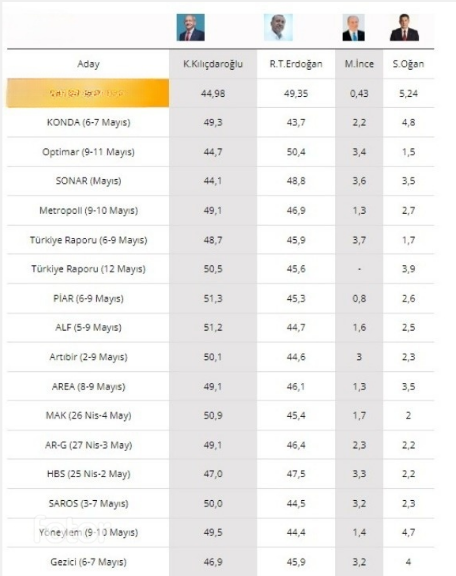Click the orange highlighted result row label
The image size is (456, 576).
88,93
